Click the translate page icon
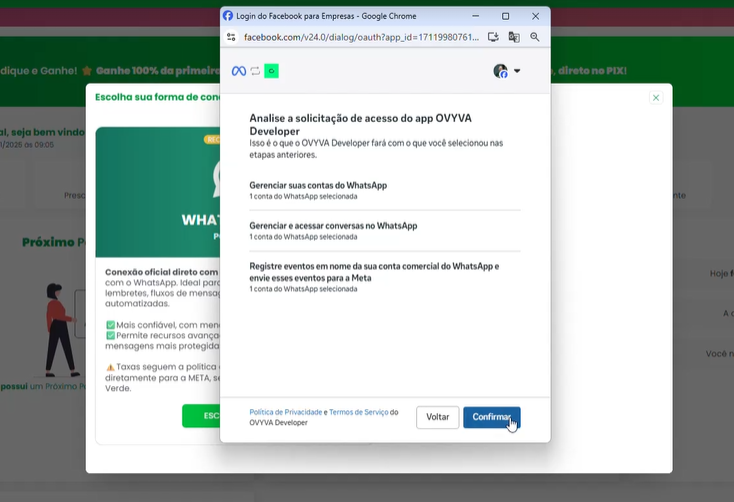 (514, 37)
